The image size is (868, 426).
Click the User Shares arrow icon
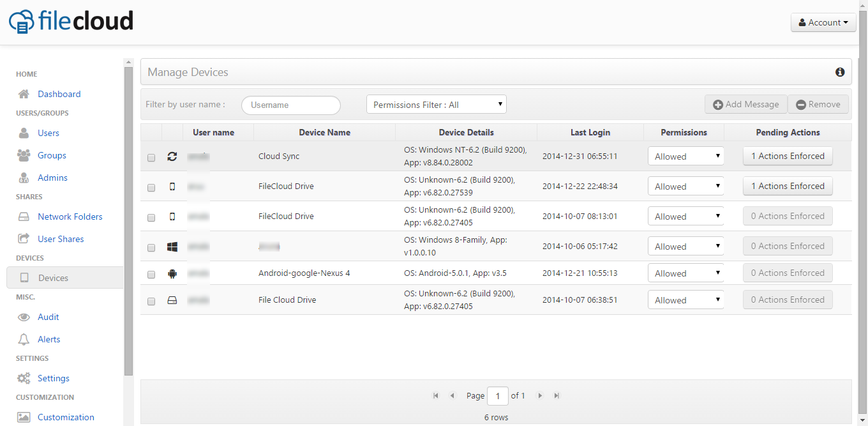pyautogui.click(x=24, y=239)
